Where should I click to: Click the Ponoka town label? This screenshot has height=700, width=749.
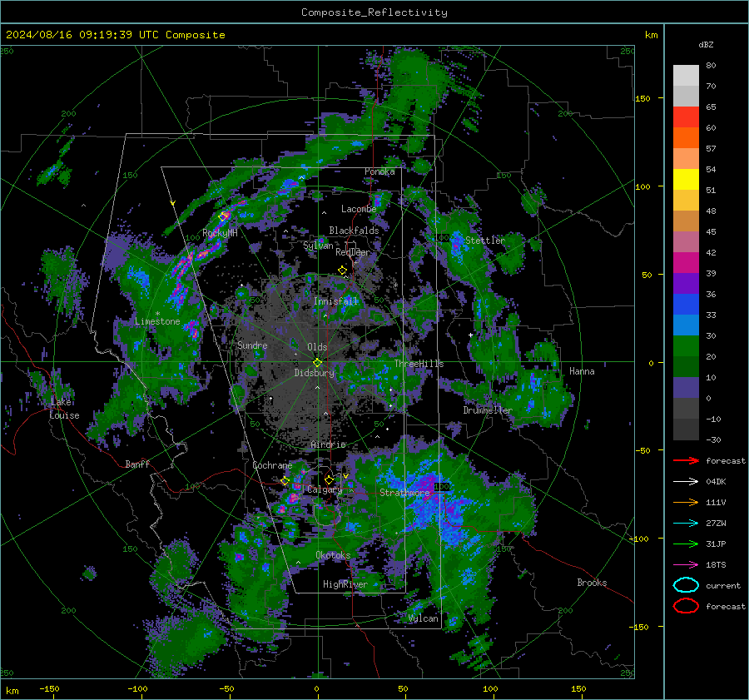[x=379, y=171]
